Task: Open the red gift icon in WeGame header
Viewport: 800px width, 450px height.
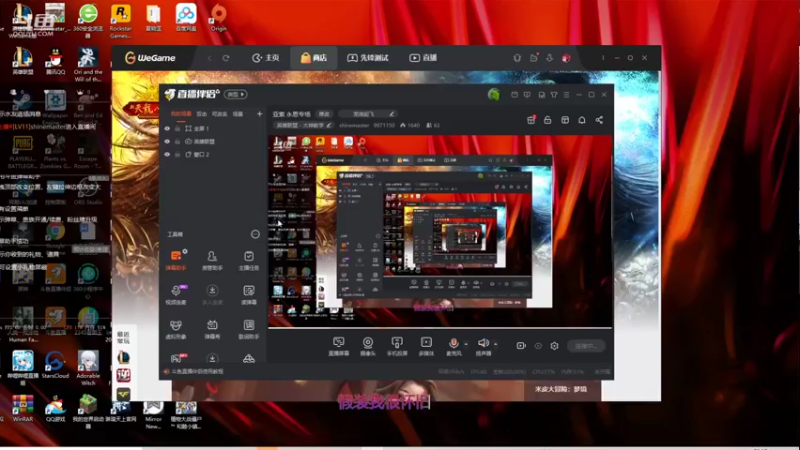Action: click(566, 58)
